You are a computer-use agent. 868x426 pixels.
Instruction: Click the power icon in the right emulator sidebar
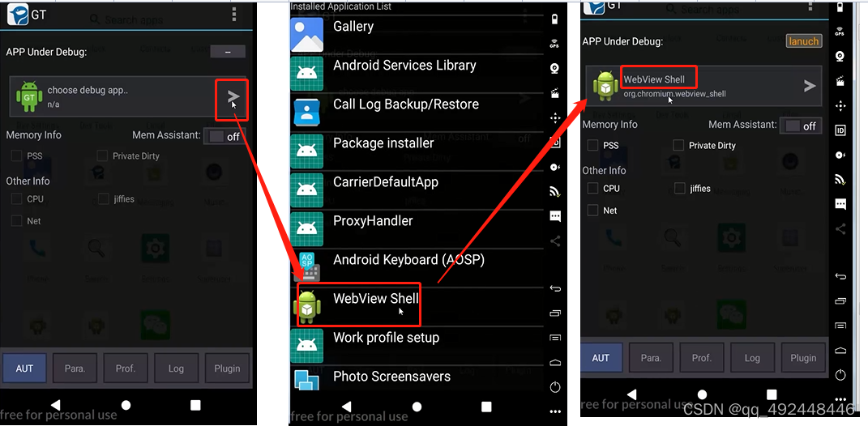pyautogui.click(x=840, y=374)
